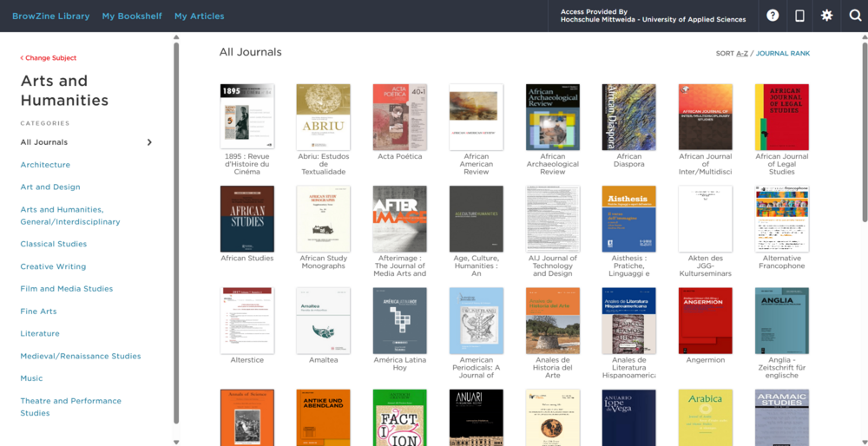Open the Acta Poética journal cover
The image size is (868, 446).
click(x=399, y=117)
